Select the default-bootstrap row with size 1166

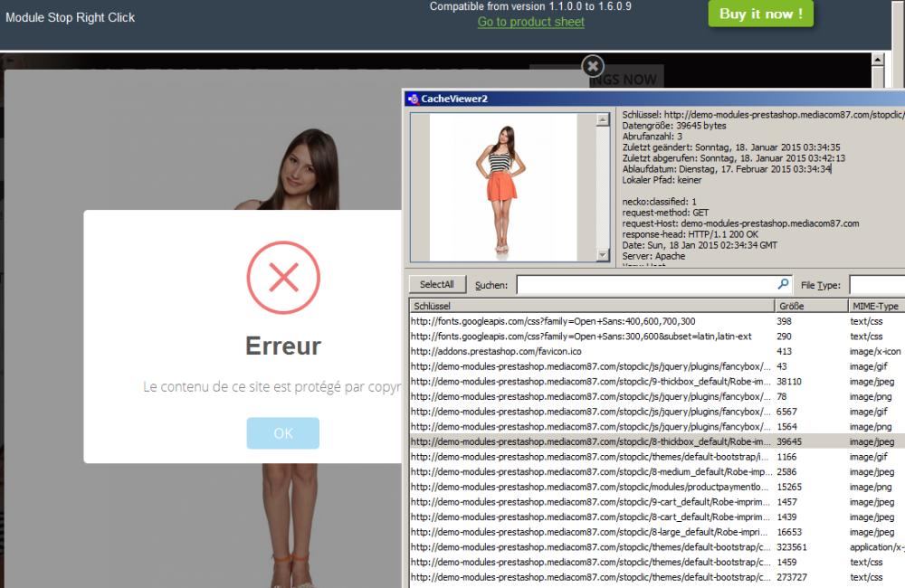click(x=657, y=457)
